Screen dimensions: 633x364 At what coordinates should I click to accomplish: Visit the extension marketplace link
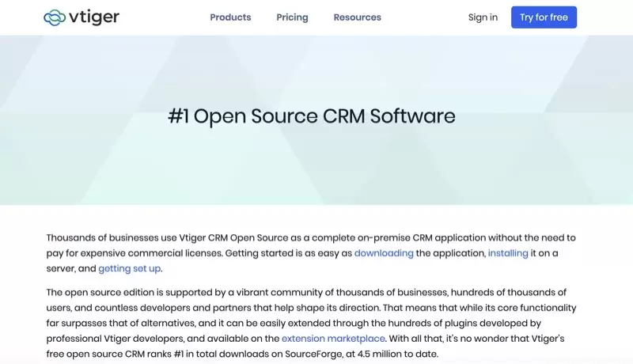[333, 338]
